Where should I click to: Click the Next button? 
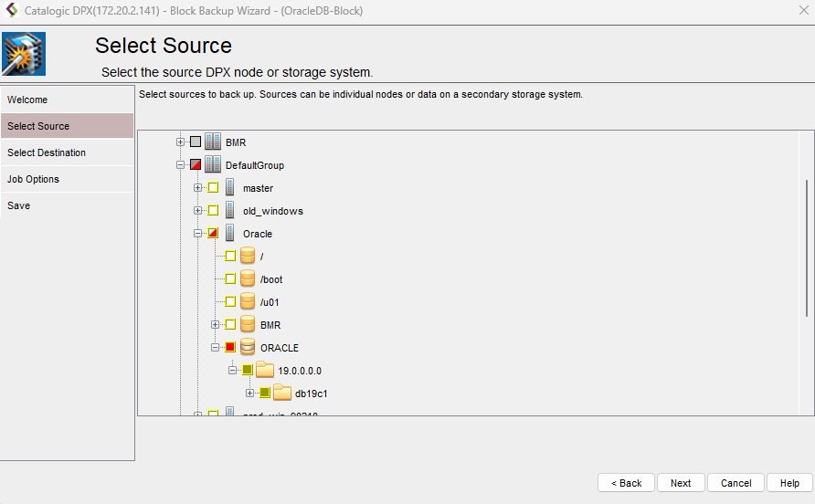tap(681, 483)
